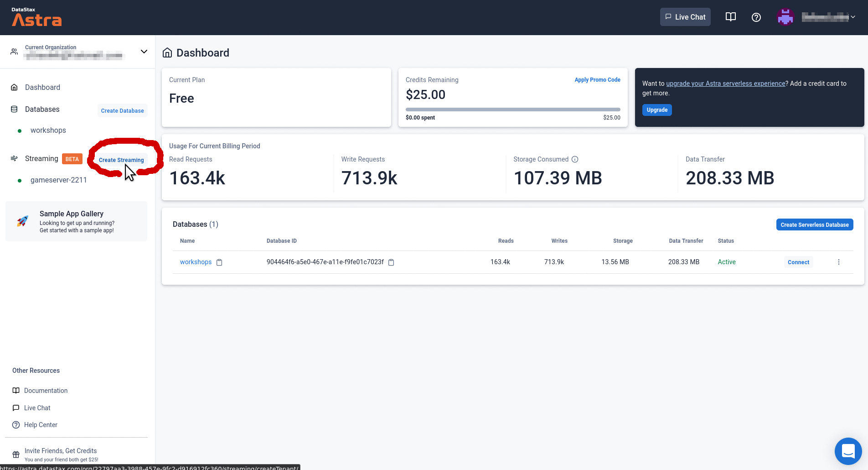Click the gift icon by Invite Friends
This screenshot has height=470, width=868.
click(x=16, y=454)
